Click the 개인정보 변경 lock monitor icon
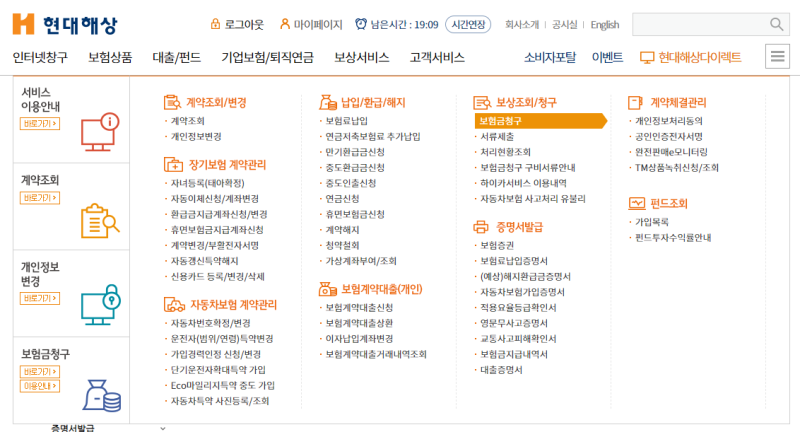The image size is (800, 432). 101,305
